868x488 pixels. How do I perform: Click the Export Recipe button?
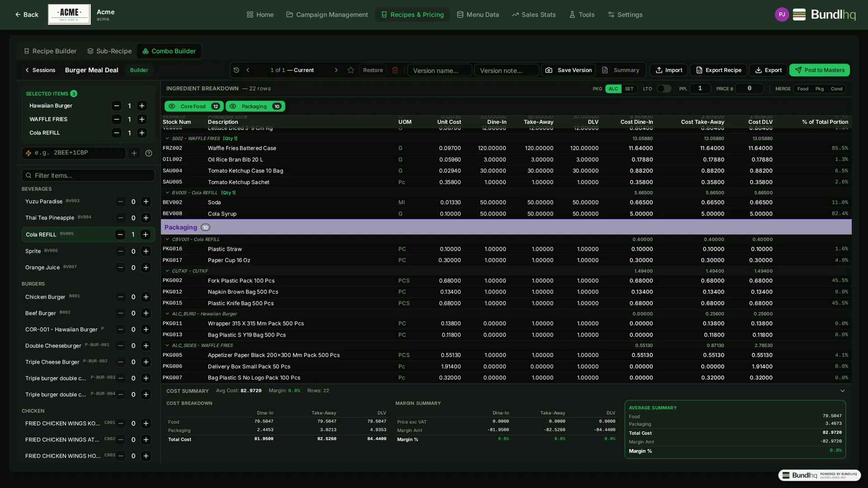(x=718, y=70)
